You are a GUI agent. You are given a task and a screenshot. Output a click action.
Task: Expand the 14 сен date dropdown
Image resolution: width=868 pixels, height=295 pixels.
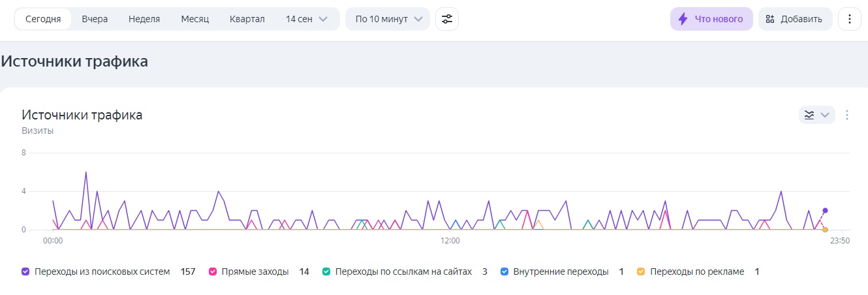(307, 19)
